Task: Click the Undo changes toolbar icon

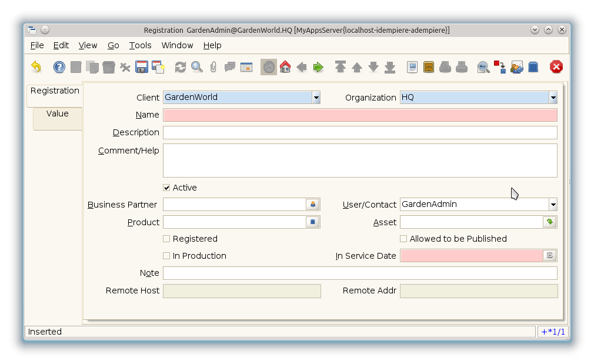Action: (36, 67)
